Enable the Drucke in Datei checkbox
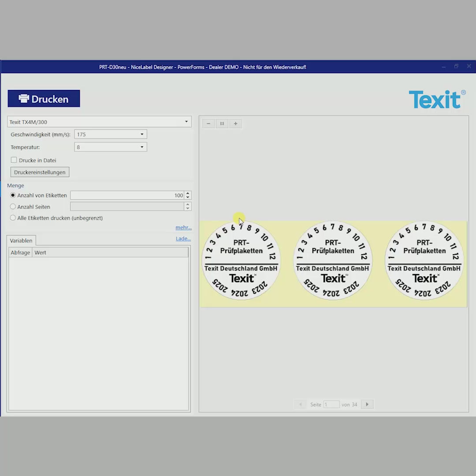The width and height of the screenshot is (476, 476). point(14,160)
